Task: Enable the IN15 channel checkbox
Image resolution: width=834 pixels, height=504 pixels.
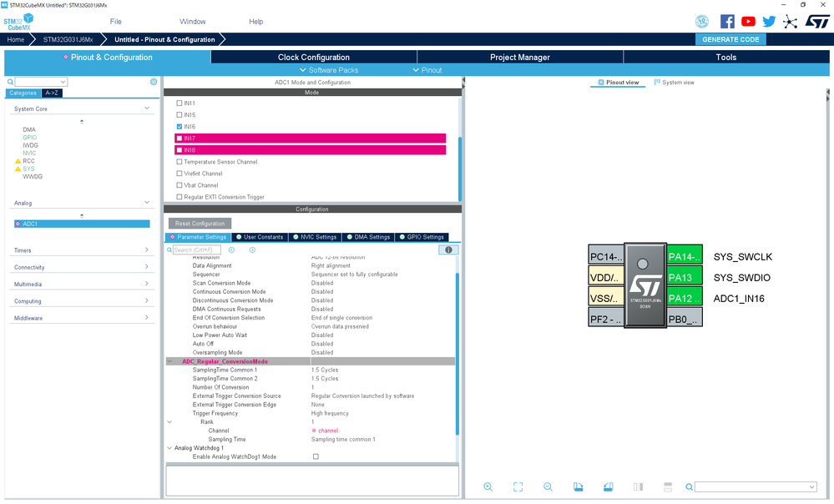Action: tap(179, 115)
